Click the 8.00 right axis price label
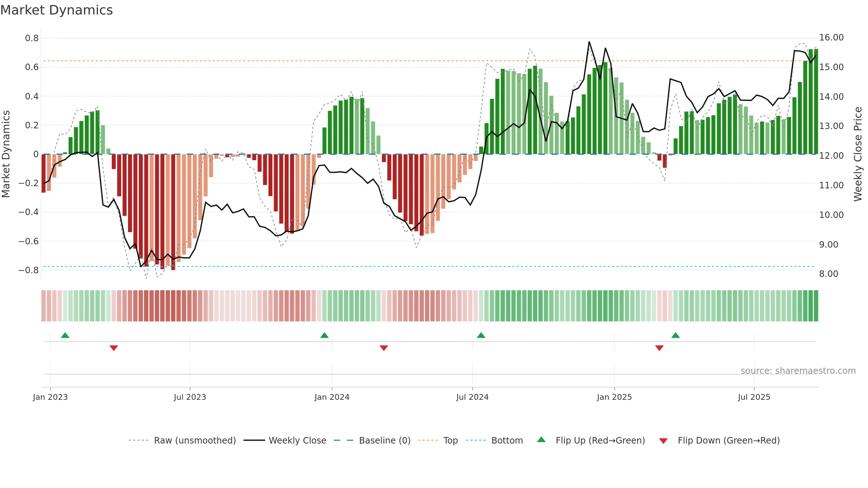 point(829,274)
